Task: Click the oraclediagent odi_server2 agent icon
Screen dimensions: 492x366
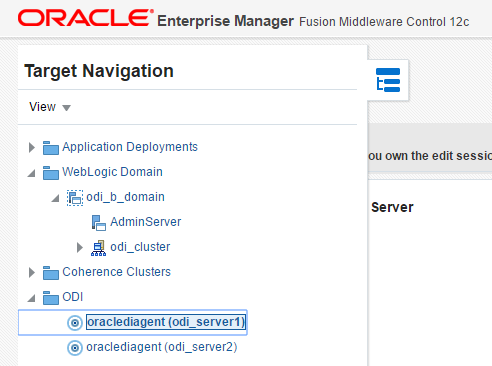Action: 75,348
